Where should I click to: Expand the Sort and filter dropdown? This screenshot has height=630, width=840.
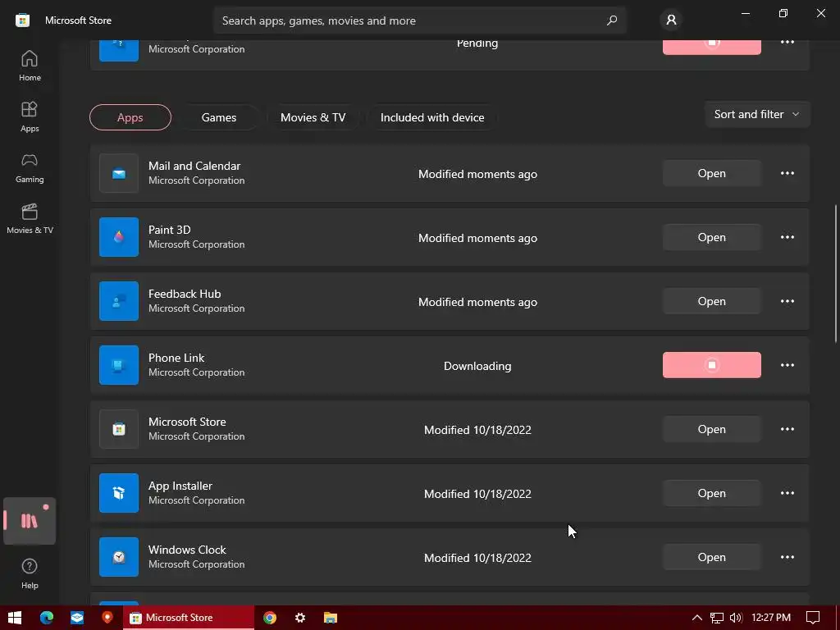[757, 114]
